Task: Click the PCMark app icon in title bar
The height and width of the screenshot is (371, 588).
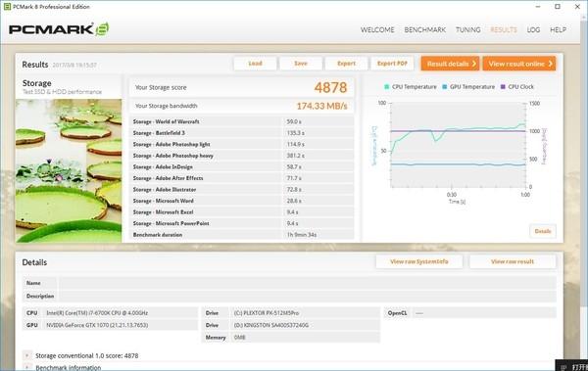Action: point(7,7)
